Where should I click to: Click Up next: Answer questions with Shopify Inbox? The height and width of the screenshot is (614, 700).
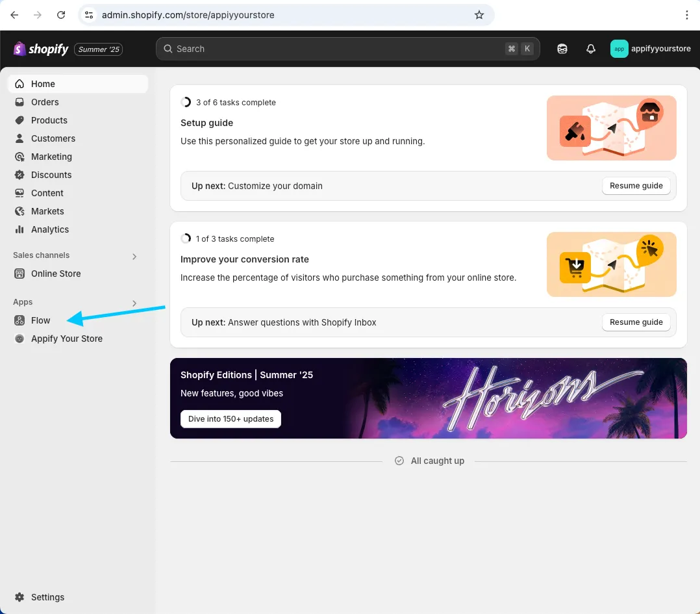284,322
